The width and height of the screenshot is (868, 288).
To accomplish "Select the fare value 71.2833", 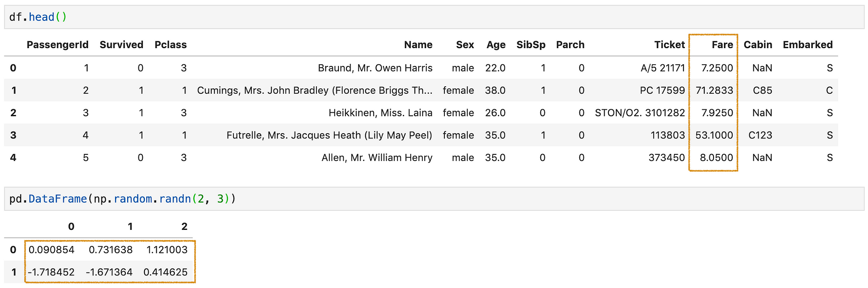I will (x=714, y=90).
